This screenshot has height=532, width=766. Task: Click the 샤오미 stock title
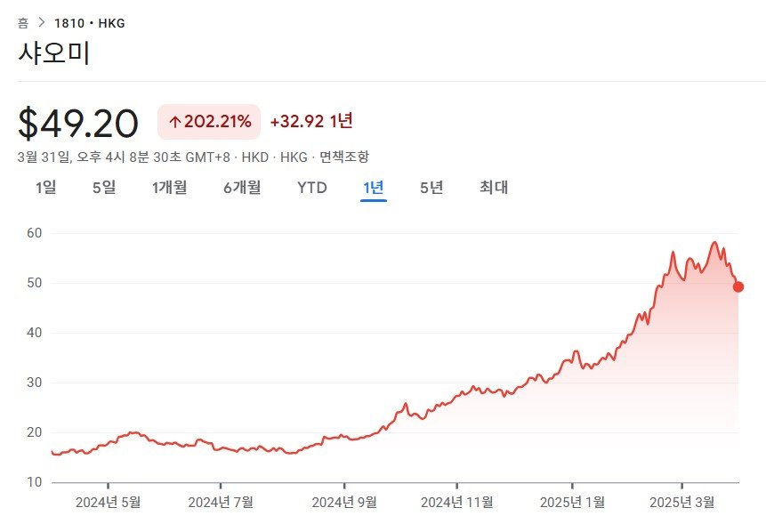[x=54, y=53]
